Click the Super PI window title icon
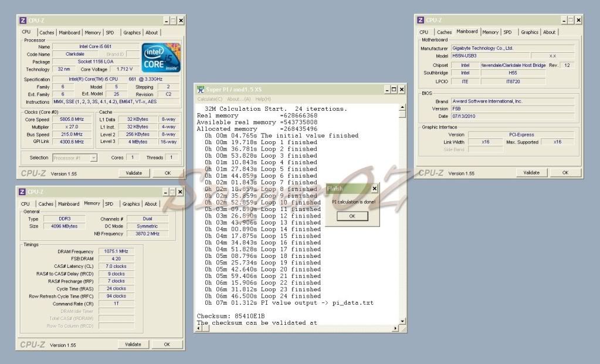Screen dimensions: 600x364 click(x=200, y=89)
